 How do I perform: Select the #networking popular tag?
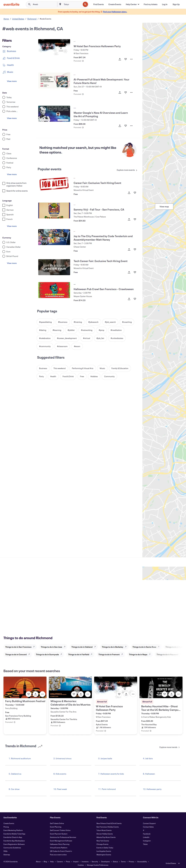(87, 330)
